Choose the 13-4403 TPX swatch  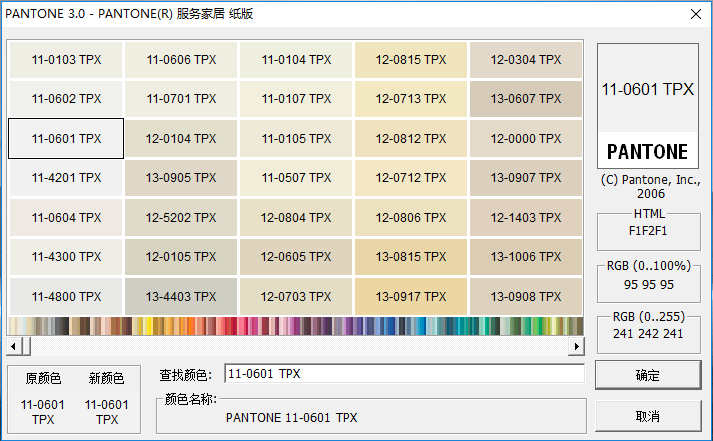click(181, 296)
